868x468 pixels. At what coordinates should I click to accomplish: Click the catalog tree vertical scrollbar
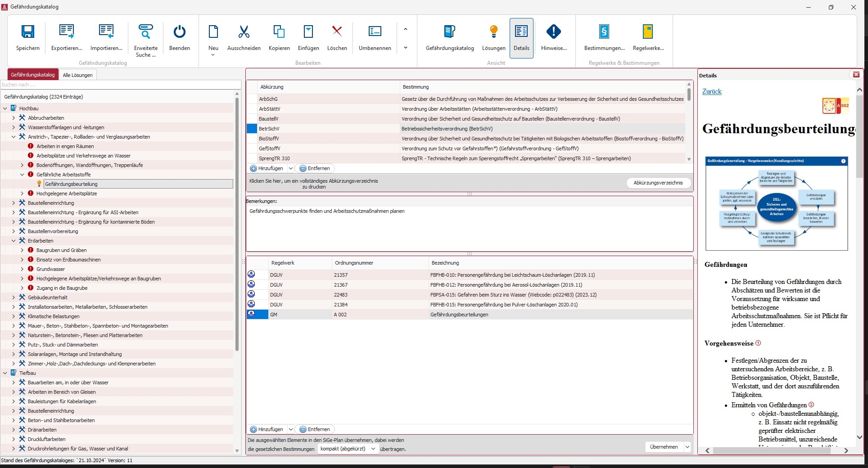pyautogui.click(x=237, y=225)
